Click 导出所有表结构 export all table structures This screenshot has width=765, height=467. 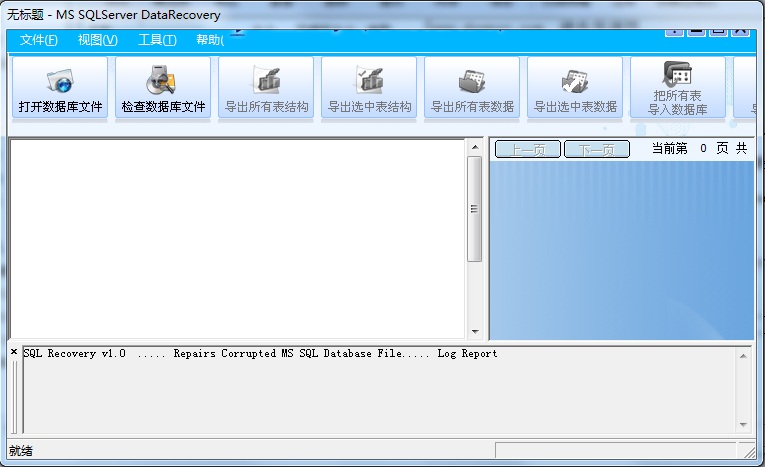[x=266, y=87]
